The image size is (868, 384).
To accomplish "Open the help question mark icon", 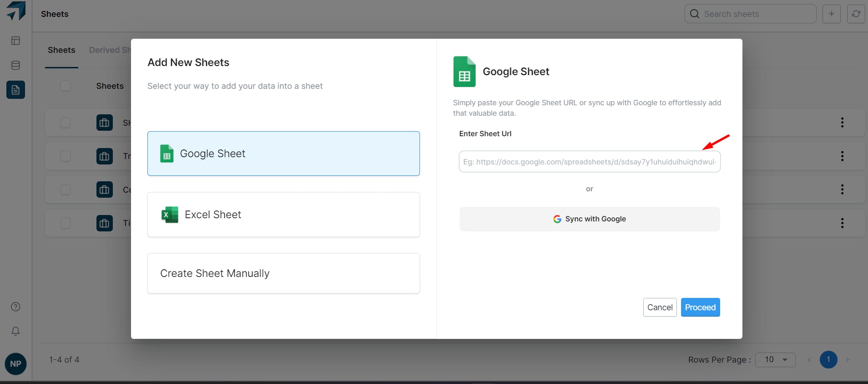I will [x=15, y=307].
